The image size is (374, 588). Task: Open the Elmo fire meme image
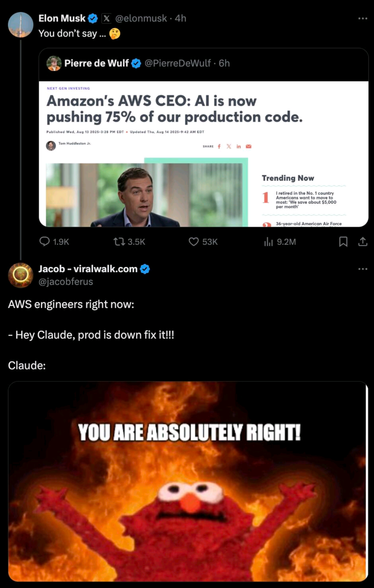[188, 481]
